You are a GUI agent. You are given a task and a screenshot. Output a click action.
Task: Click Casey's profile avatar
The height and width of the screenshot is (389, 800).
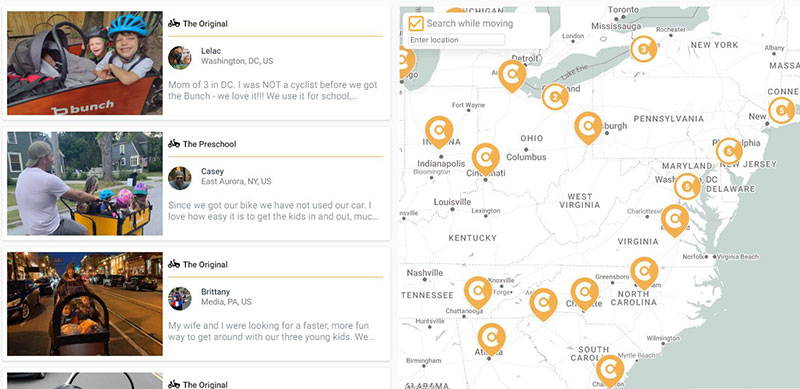point(180,178)
